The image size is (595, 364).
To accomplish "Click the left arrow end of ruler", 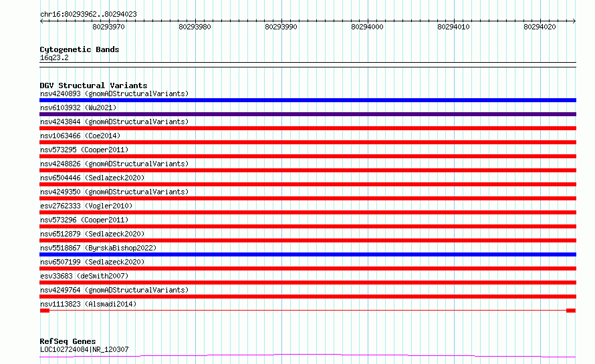I will (x=41, y=21).
